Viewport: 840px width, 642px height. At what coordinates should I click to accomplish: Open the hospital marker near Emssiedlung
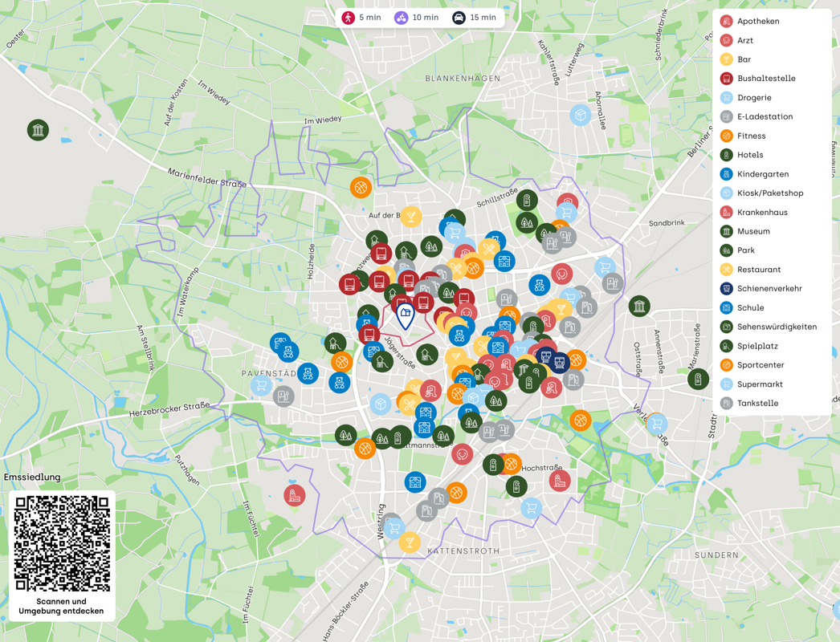coord(295,495)
